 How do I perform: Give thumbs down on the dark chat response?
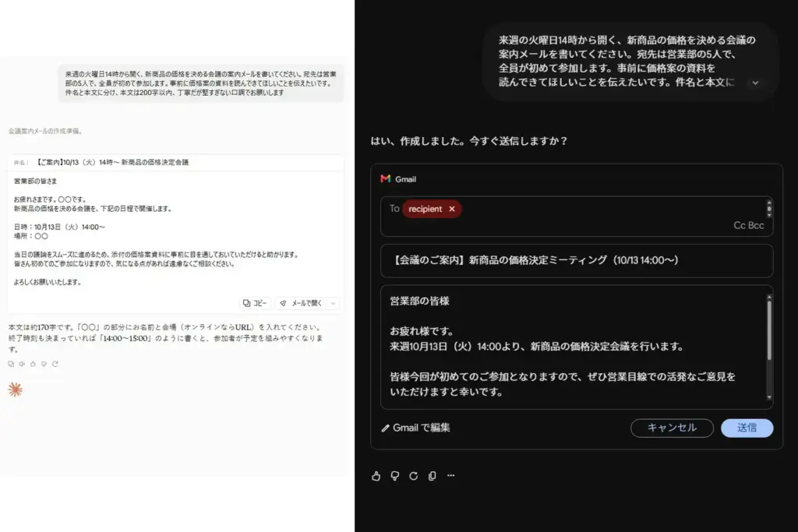coord(395,476)
